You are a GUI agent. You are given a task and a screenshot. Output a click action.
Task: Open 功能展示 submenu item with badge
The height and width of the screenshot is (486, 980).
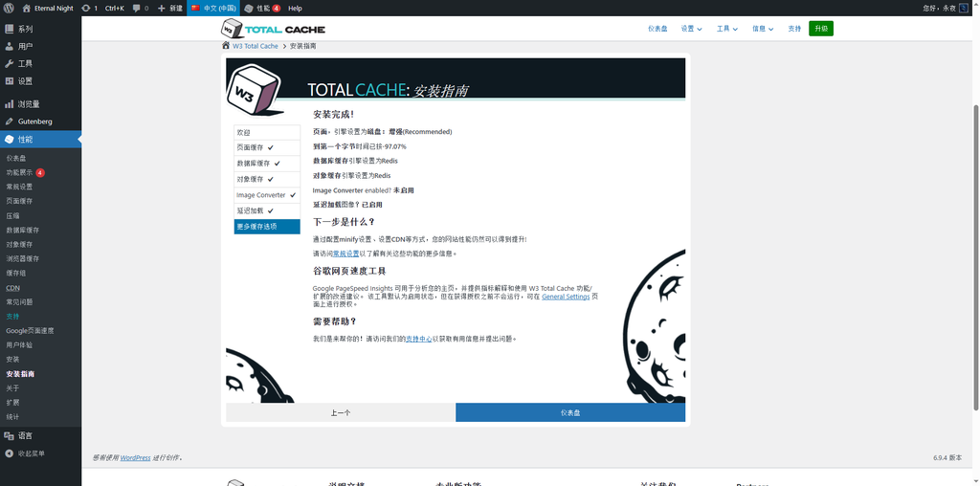pos(40,172)
